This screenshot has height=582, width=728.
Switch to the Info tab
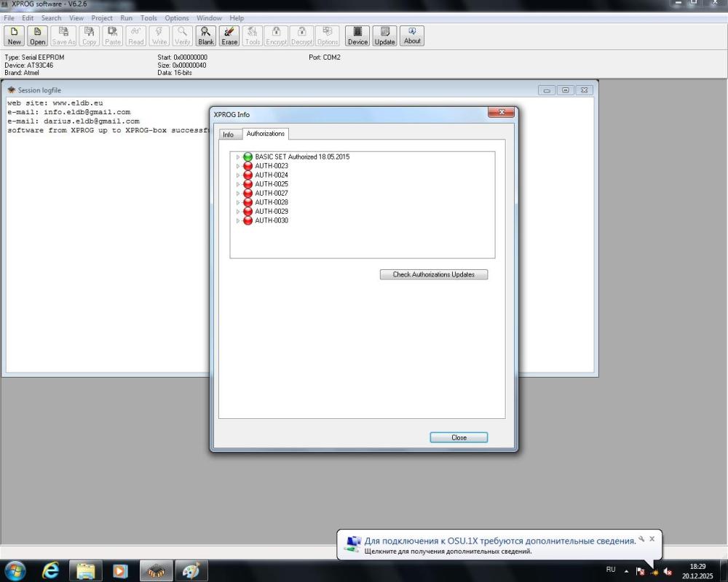(228, 134)
